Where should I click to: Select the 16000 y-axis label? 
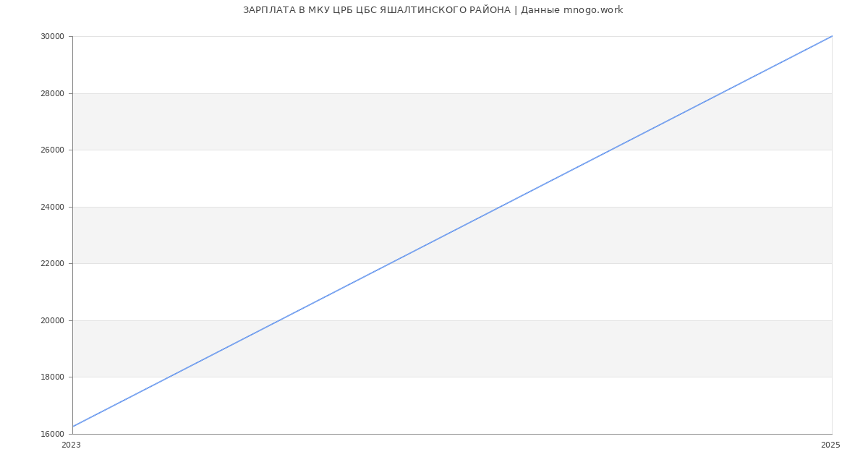click(x=53, y=434)
